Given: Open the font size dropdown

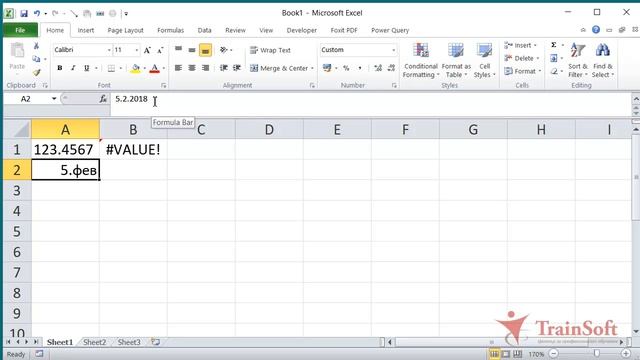Looking at the screenshot, I should point(136,50).
